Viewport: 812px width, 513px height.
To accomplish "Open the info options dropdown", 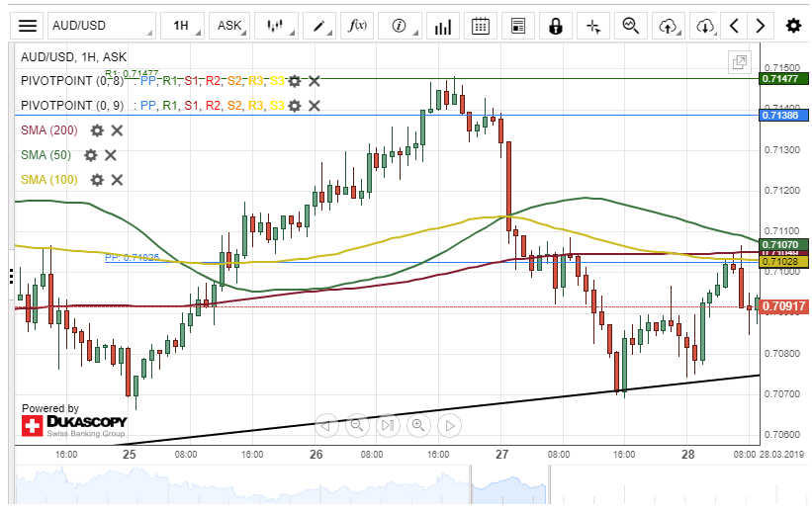I will [x=400, y=26].
